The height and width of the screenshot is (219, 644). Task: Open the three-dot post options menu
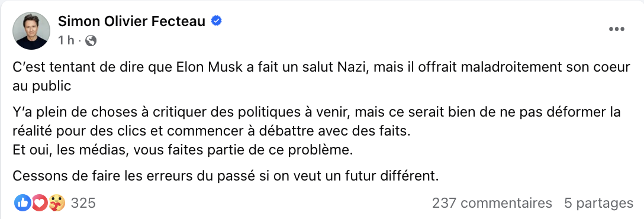[616, 29]
